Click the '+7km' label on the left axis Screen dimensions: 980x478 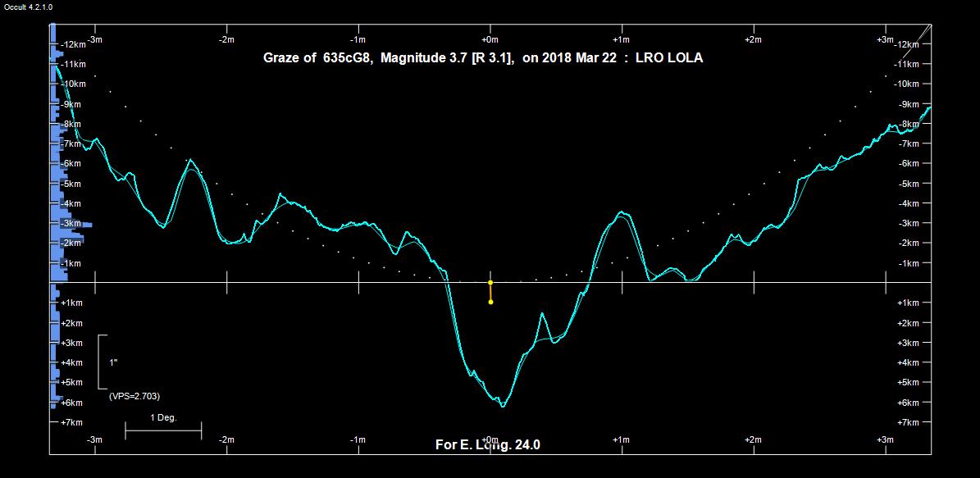tap(71, 422)
